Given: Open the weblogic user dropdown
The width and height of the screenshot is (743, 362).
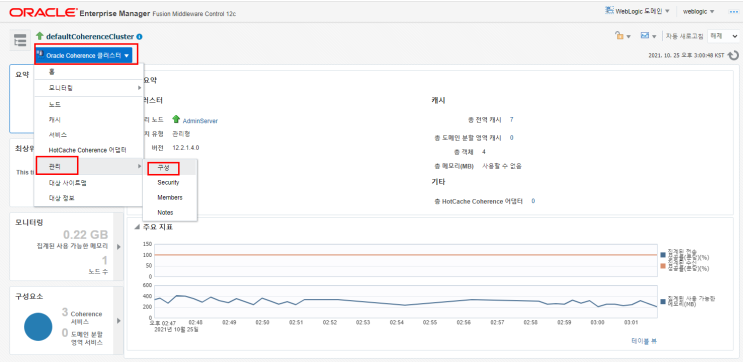Looking at the screenshot, I should (x=698, y=11).
